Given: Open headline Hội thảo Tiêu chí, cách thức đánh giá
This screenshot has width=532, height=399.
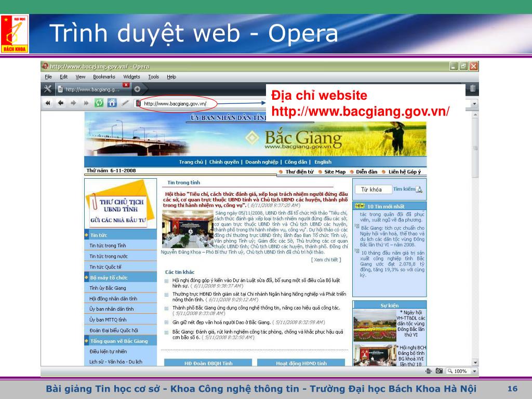Looking at the screenshot, I should click(x=255, y=199).
